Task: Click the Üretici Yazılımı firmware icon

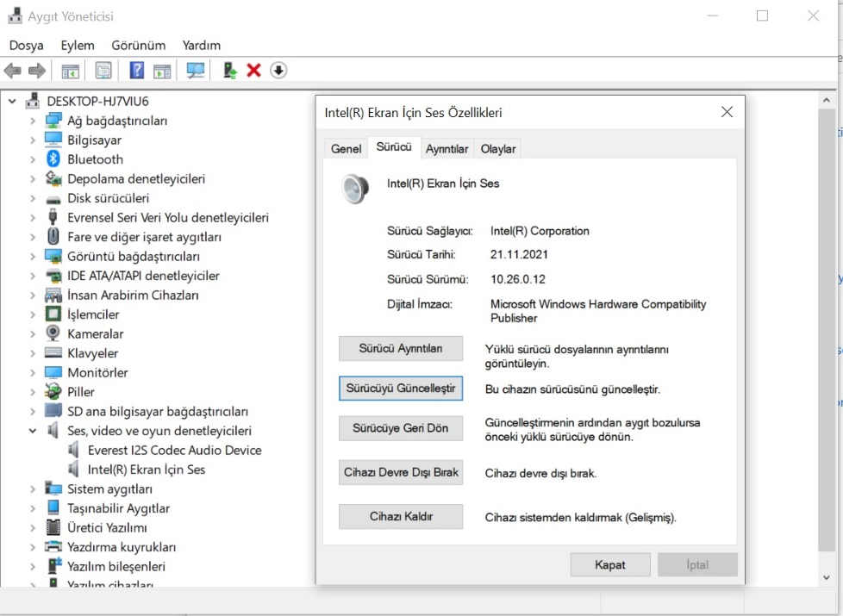Action: pos(53,527)
